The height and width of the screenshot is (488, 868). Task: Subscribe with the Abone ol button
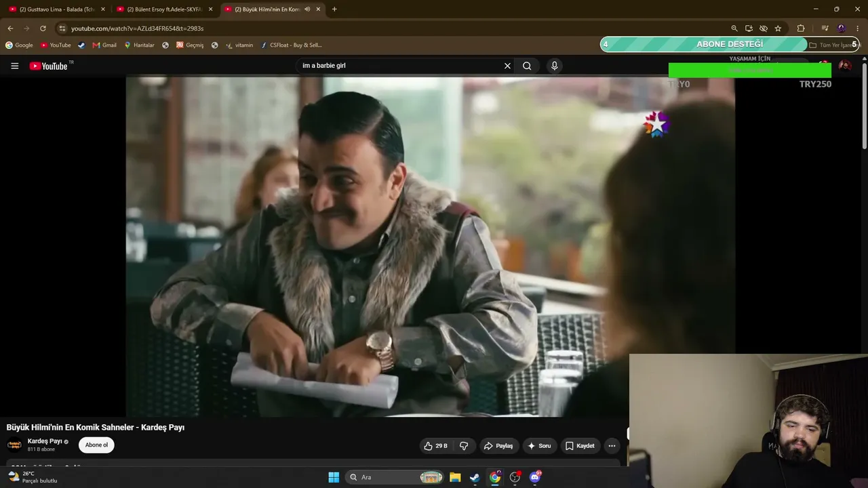click(96, 445)
